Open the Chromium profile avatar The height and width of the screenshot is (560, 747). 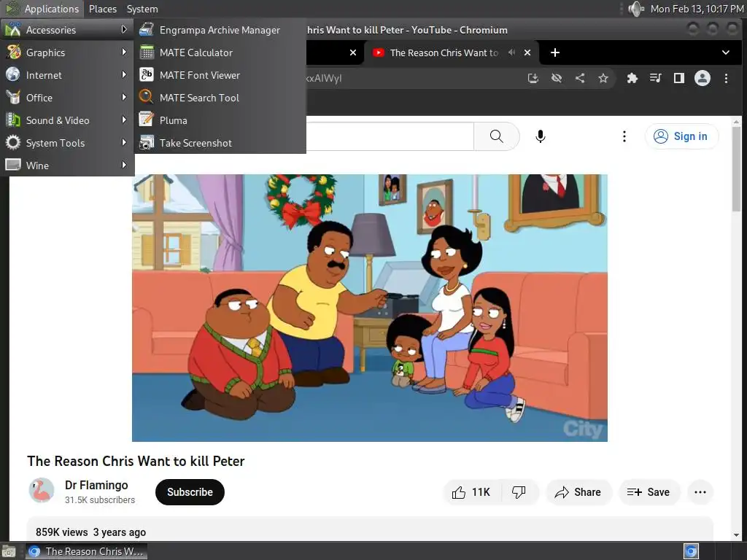point(703,79)
